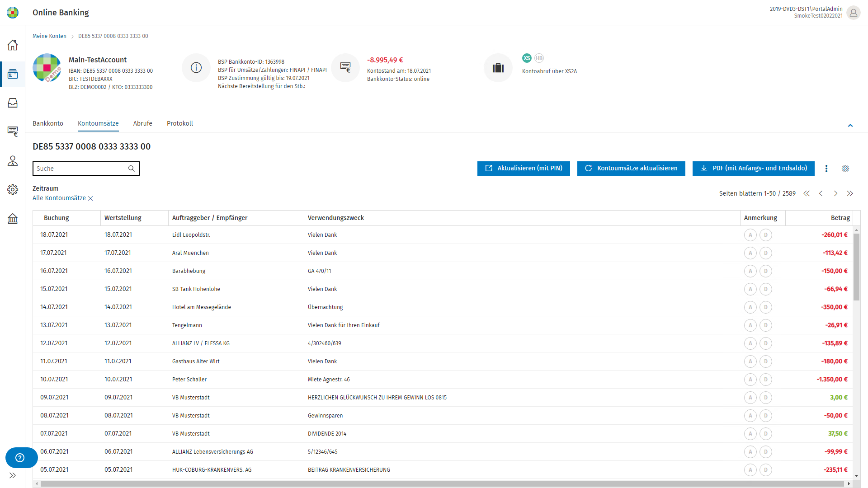Viewport: 868px width, 488px height.
Task: Sort by Betrag column header
Action: point(819,218)
